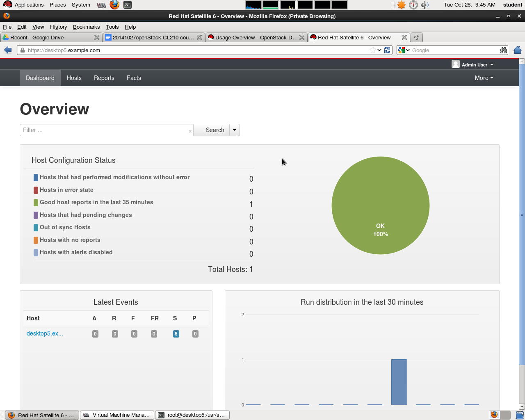Click the power manager panel icon
This screenshot has height=420, width=525.
click(413, 5)
